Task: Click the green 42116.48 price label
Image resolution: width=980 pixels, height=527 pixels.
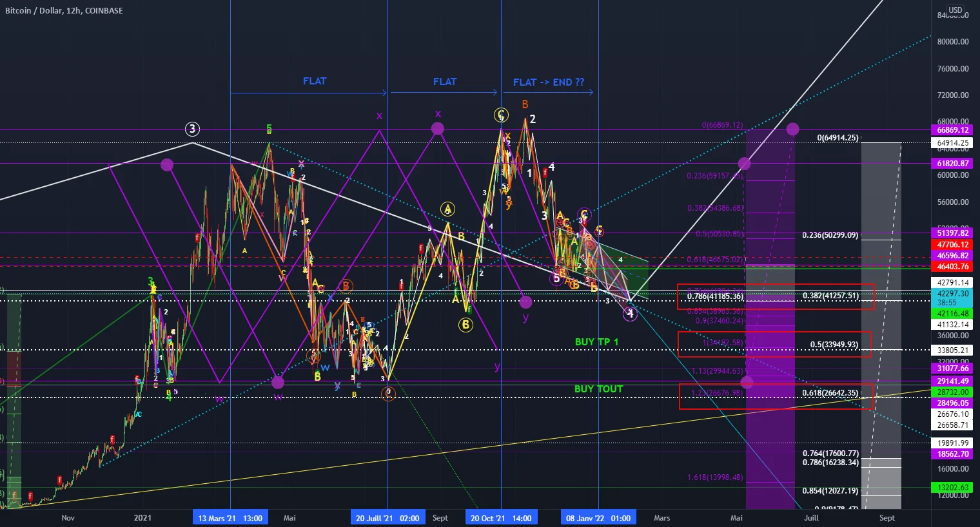Action: tap(953, 314)
